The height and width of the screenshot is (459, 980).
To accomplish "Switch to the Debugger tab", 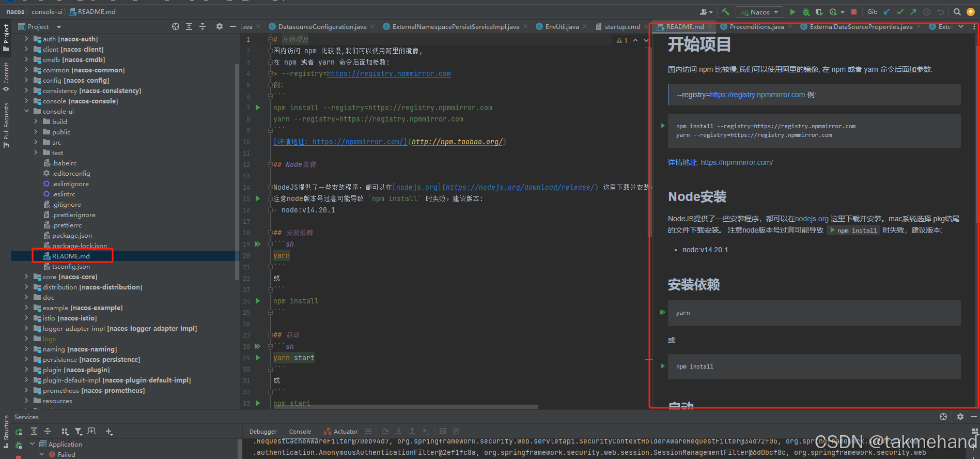I will pyautogui.click(x=262, y=432).
